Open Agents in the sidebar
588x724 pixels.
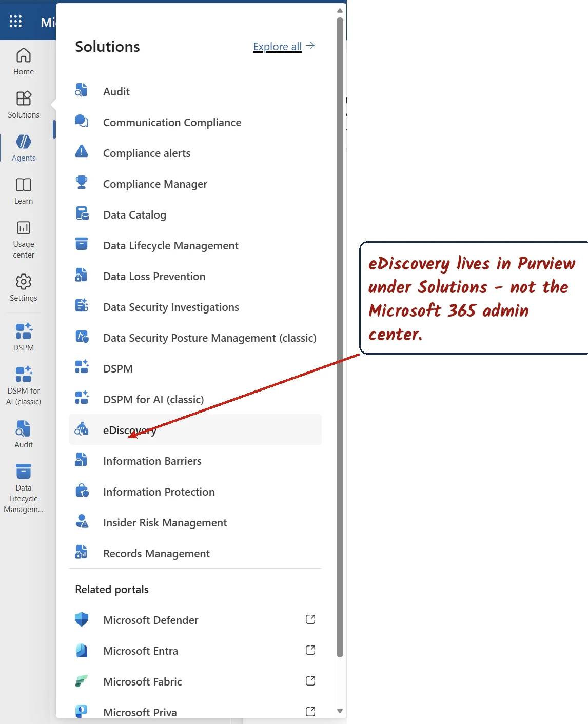coord(24,148)
